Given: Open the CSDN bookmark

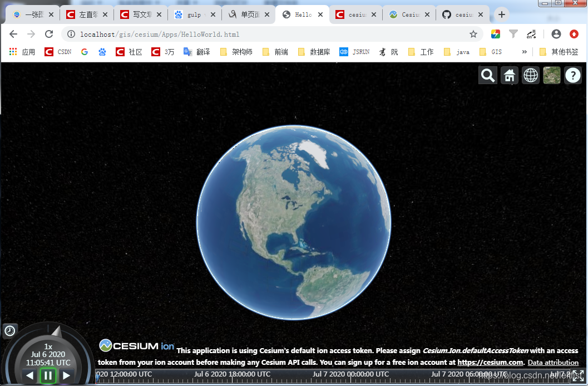Looking at the screenshot, I should click(x=58, y=52).
